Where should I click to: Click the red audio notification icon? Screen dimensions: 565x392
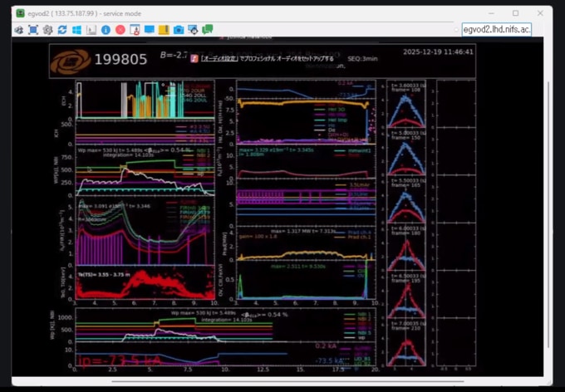(194, 59)
